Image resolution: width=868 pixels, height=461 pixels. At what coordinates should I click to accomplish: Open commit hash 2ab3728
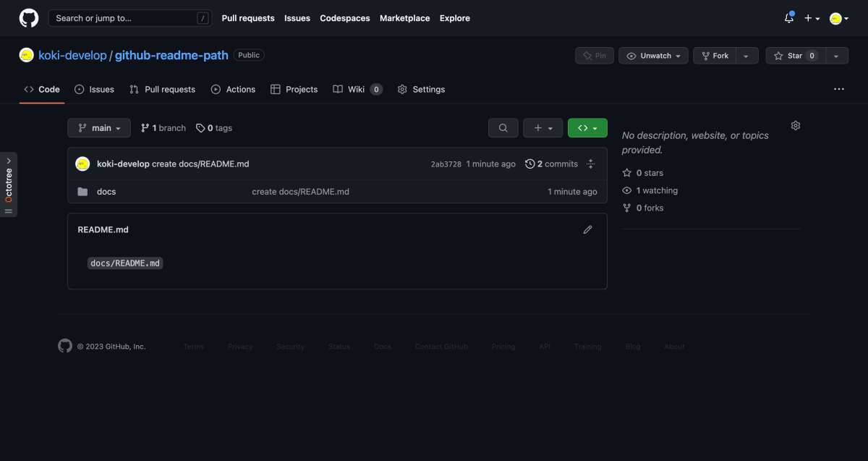pos(446,164)
